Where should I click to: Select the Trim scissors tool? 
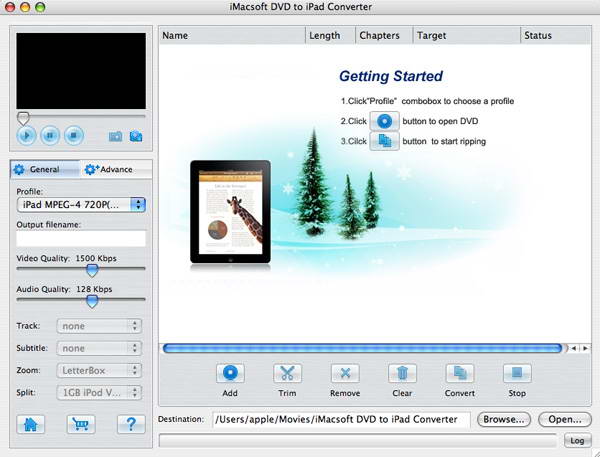(x=287, y=374)
